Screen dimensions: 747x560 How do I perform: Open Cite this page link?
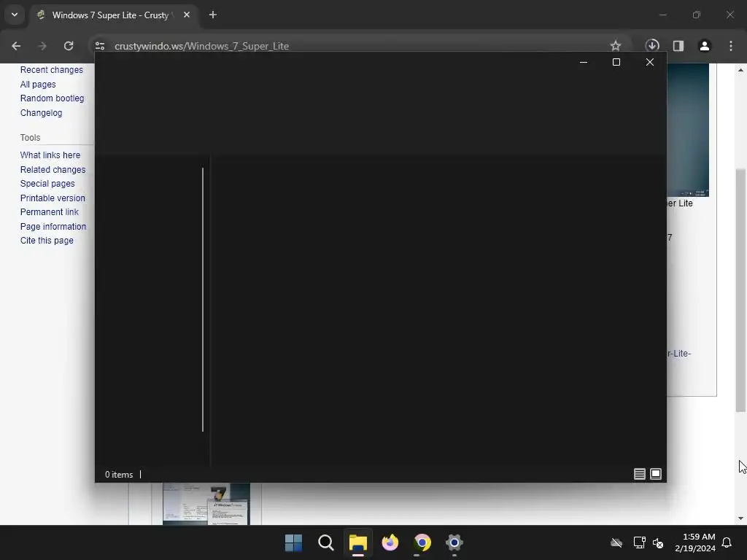tap(47, 241)
